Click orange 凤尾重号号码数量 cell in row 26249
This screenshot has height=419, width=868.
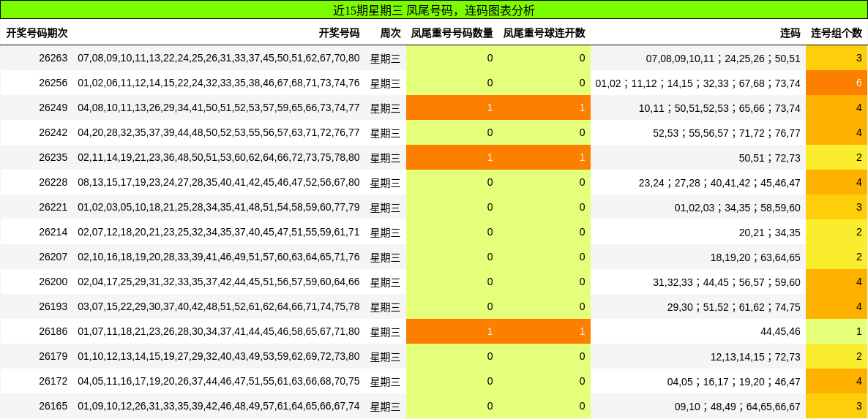452,107
